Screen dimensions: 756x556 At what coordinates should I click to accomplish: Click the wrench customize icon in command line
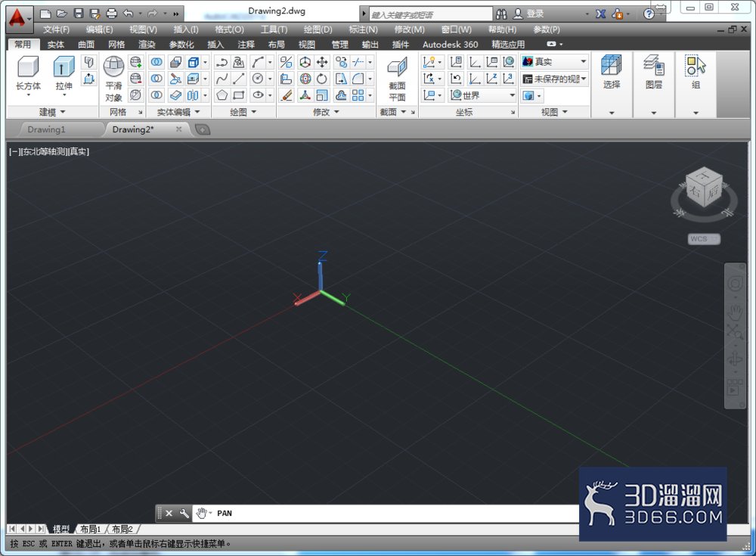pos(184,513)
